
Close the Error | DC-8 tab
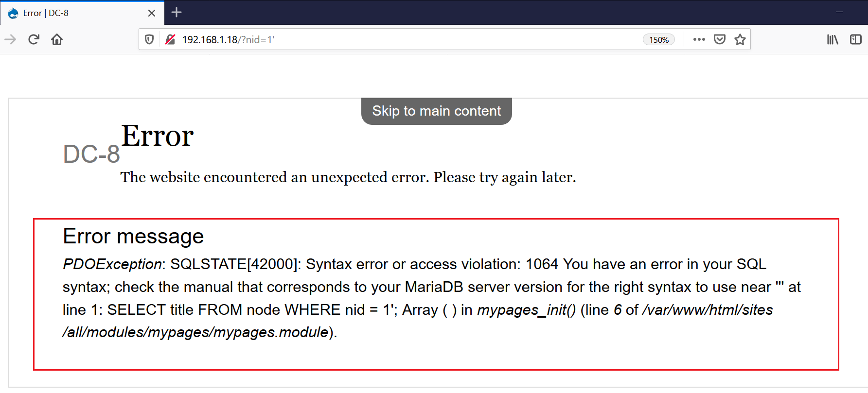pyautogui.click(x=152, y=13)
